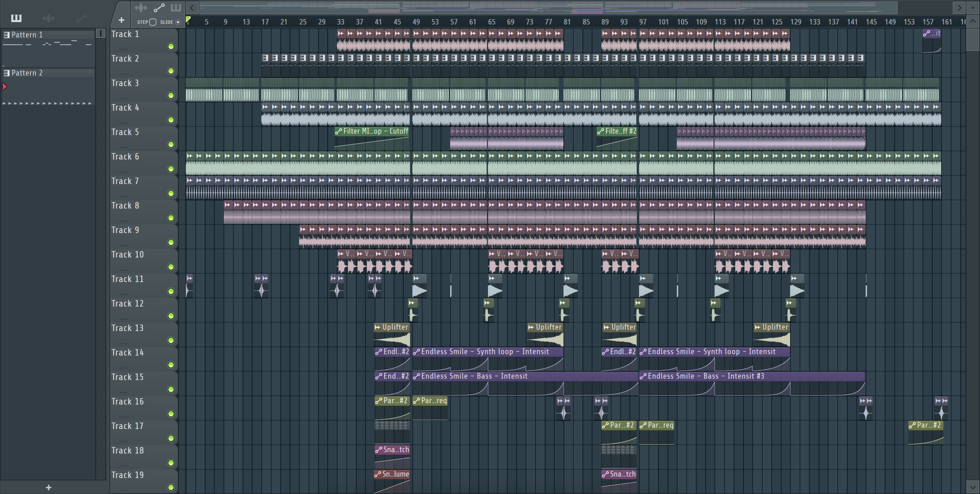980x494 pixels.
Task: Mute Track 2 with its green LED
Action: tap(171, 71)
